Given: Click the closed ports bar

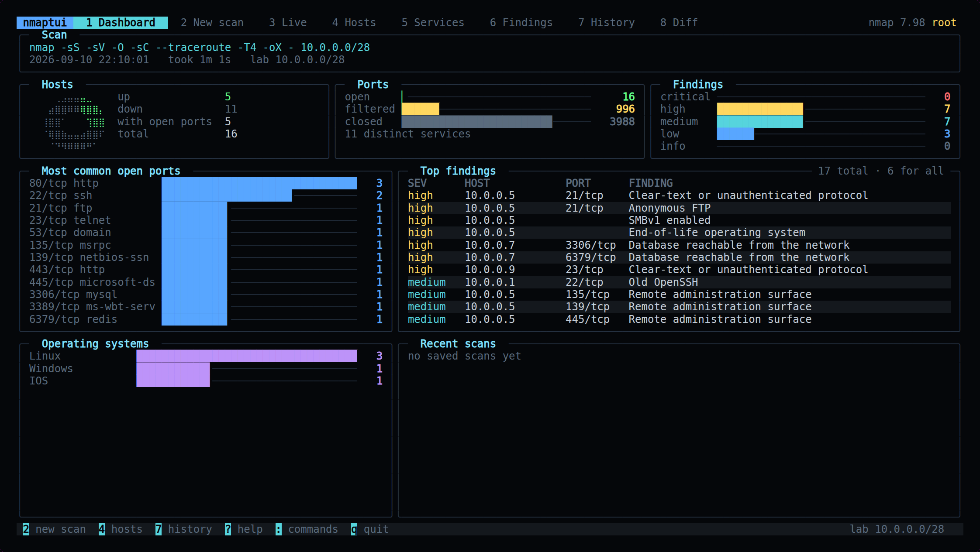Looking at the screenshot, I should (x=477, y=122).
